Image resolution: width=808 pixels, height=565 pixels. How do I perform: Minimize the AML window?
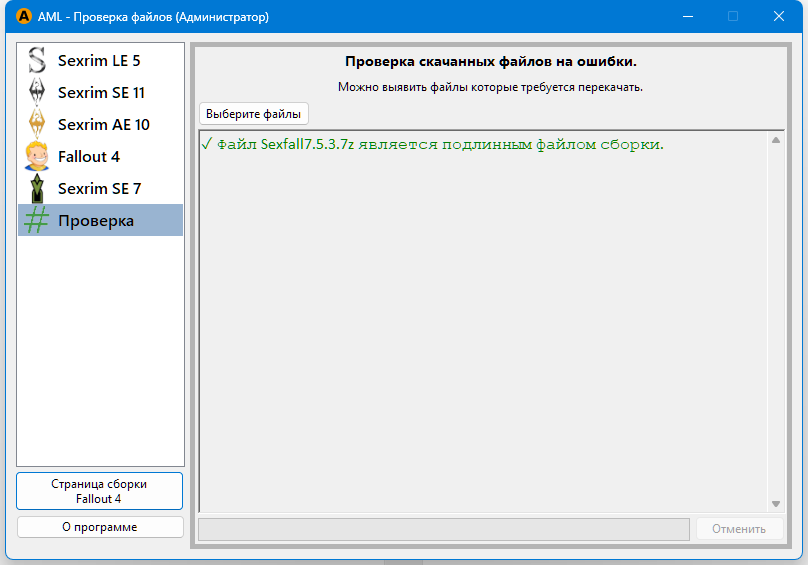coord(688,17)
